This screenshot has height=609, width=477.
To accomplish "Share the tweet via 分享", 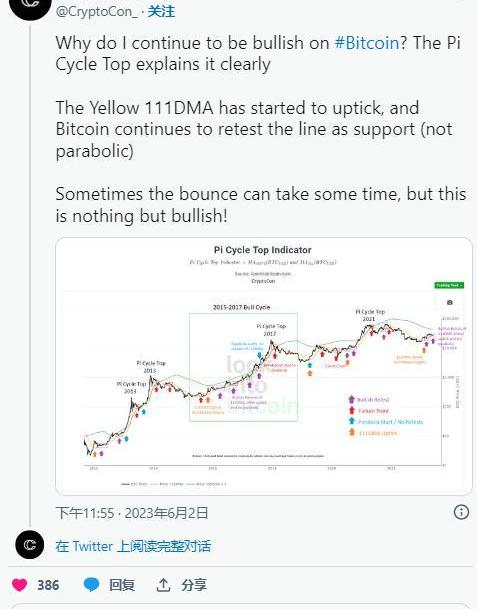I will tap(194, 585).
